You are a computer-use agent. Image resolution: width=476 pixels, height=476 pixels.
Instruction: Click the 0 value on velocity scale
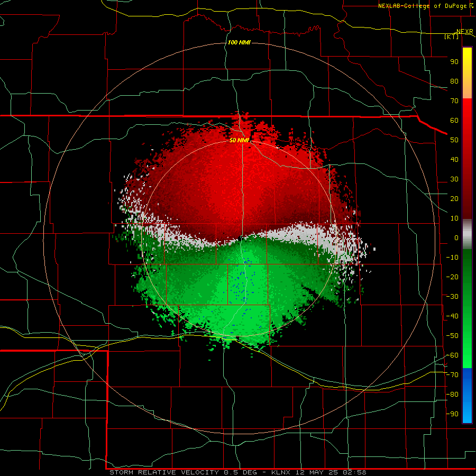[456, 237]
